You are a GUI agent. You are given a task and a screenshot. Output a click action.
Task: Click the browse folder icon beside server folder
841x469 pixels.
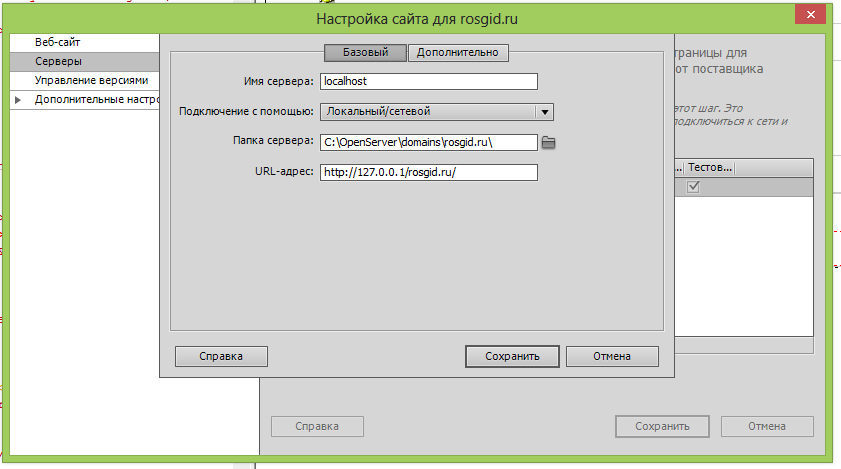tap(548, 142)
